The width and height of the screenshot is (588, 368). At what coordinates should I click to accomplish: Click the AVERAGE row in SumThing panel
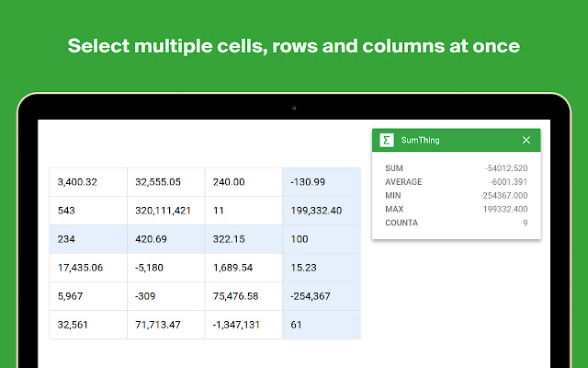[x=456, y=182]
